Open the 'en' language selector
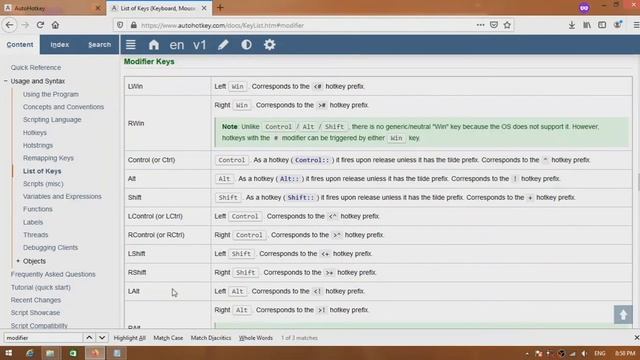 177,44
